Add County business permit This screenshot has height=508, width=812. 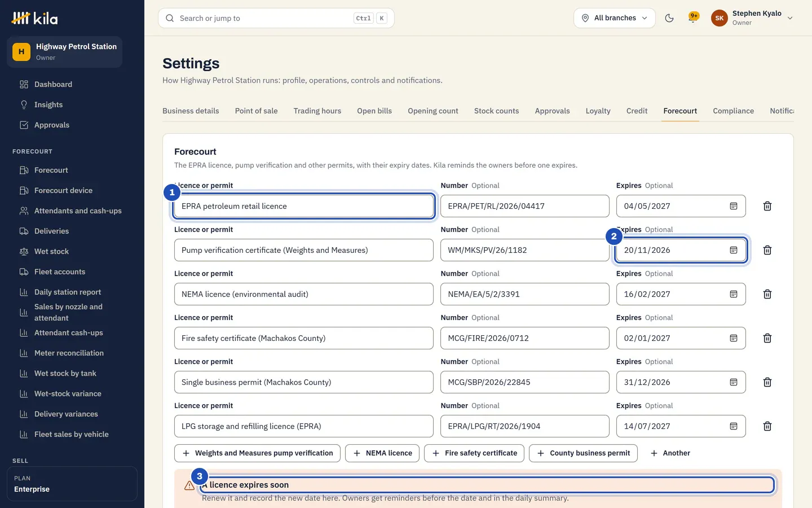pyautogui.click(x=583, y=453)
